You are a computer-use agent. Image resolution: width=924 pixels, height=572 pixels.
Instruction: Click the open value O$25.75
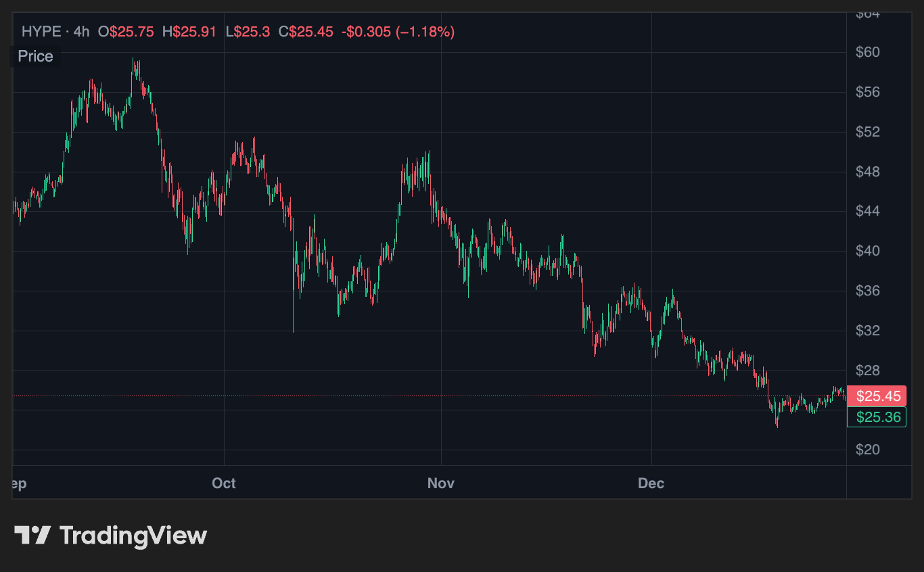tap(126, 31)
